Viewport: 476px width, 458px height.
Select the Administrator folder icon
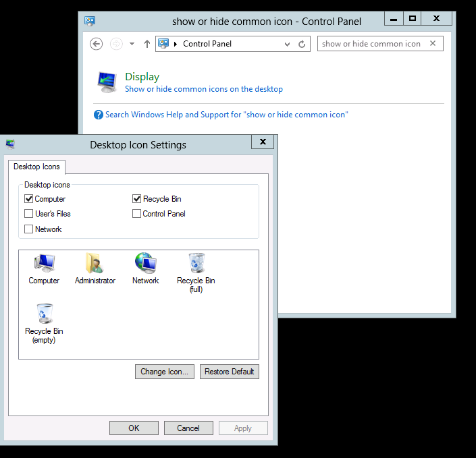pyautogui.click(x=95, y=262)
